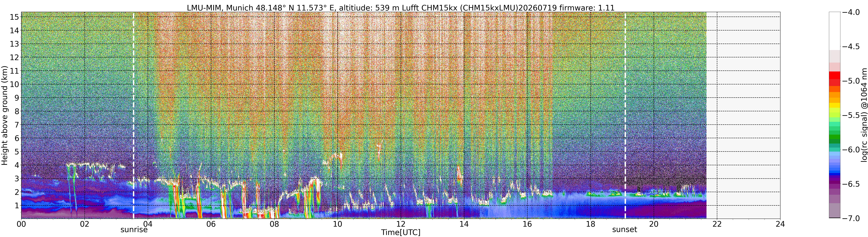Click the "−6.5" colorbar tick label

pos(851,184)
